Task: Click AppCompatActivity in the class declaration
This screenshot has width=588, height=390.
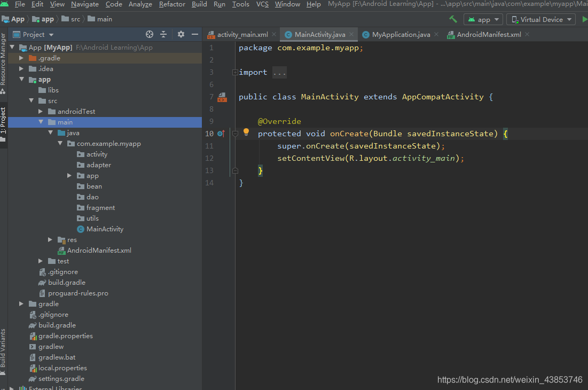Action: (443, 97)
